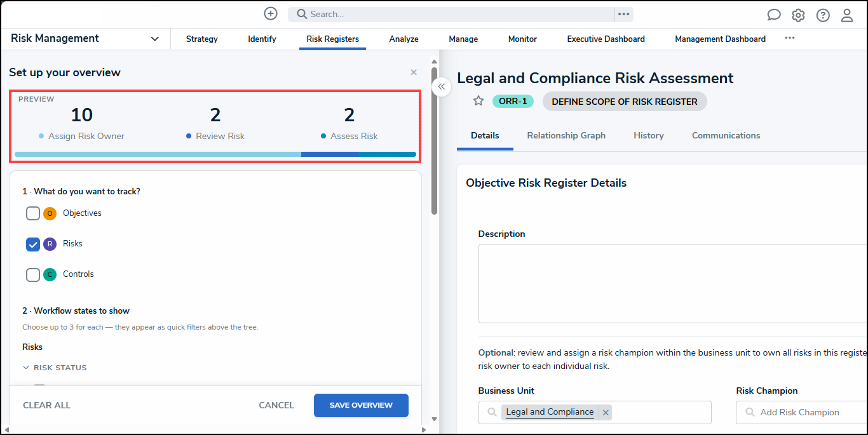Click the Save Overview button

(x=361, y=405)
